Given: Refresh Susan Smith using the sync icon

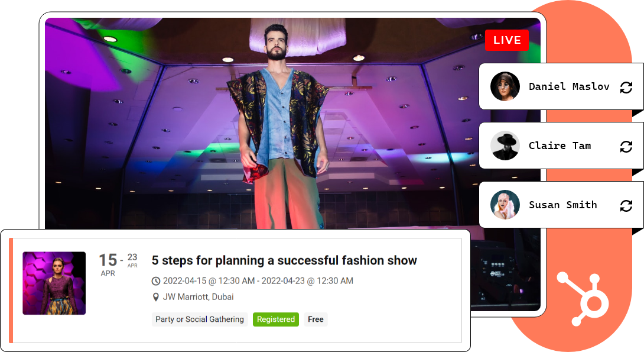Looking at the screenshot, I should (x=626, y=205).
